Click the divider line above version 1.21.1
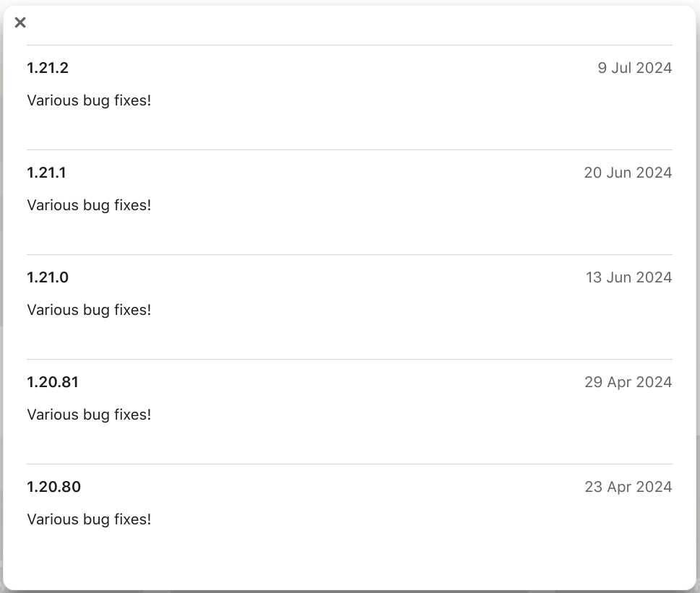The width and height of the screenshot is (700, 593). pos(350,150)
